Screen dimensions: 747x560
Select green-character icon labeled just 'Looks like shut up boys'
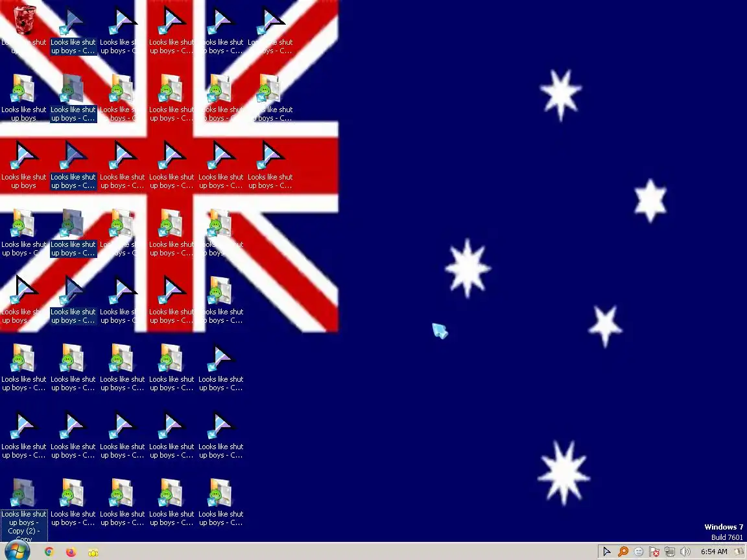(x=24, y=98)
